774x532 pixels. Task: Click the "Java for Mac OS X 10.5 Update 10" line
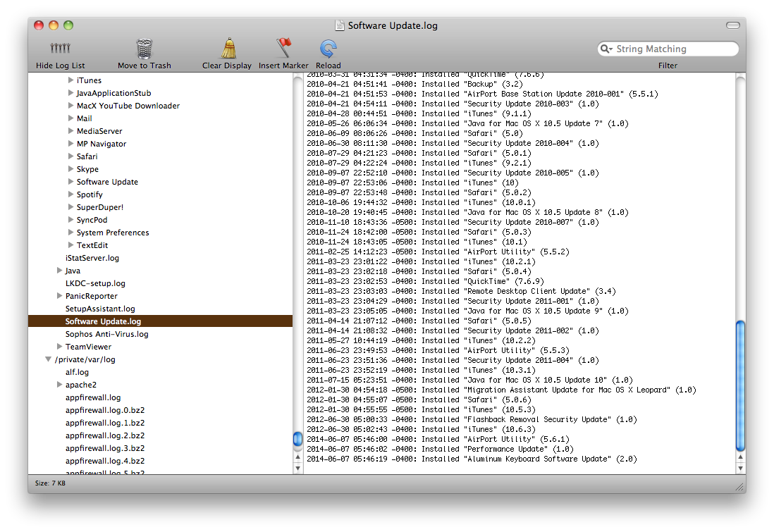pyautogui.click(x=469, y=380)
